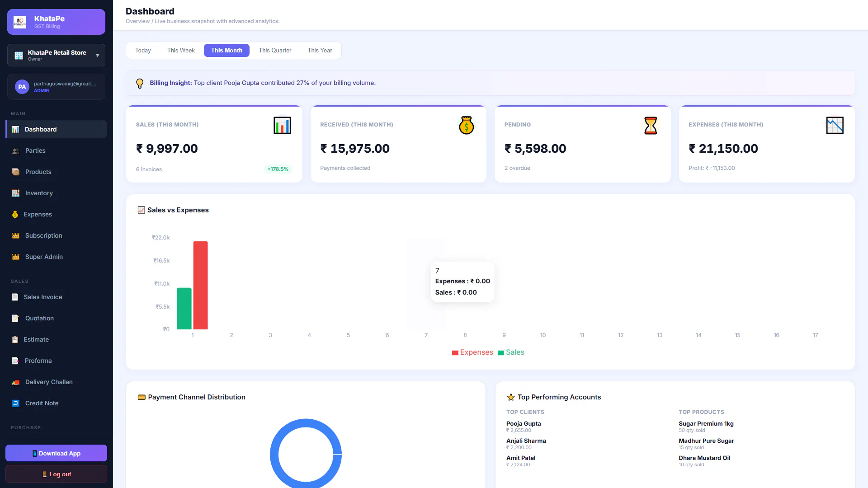This screenshot has width=868, height=488.
Task: Click the Billing Insight lightbulb icon
Action: point(140,83)
